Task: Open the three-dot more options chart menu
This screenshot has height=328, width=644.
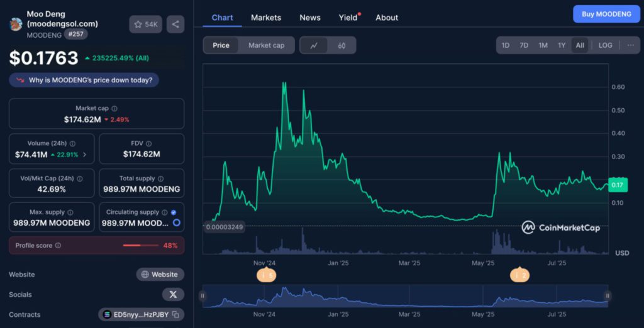Action: (x=630, y=45)
